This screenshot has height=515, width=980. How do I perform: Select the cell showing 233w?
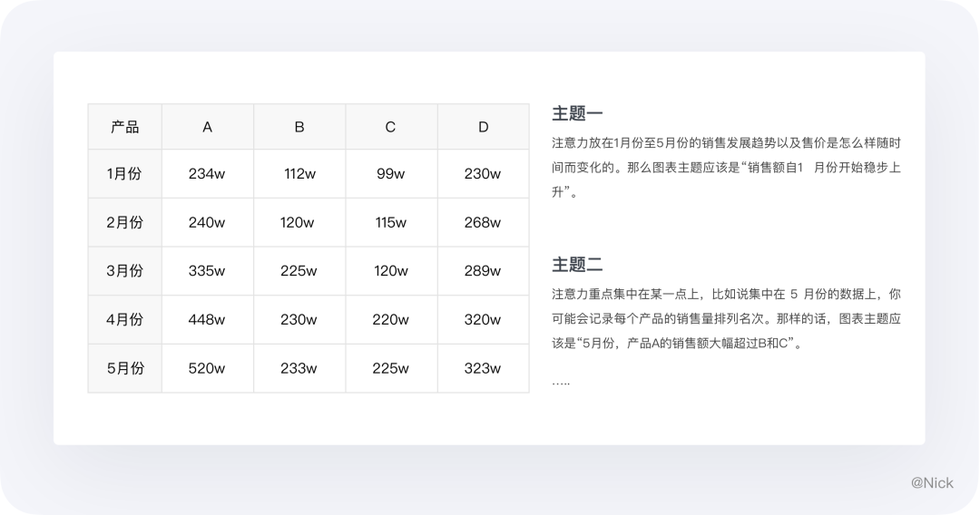click(299, 368)
